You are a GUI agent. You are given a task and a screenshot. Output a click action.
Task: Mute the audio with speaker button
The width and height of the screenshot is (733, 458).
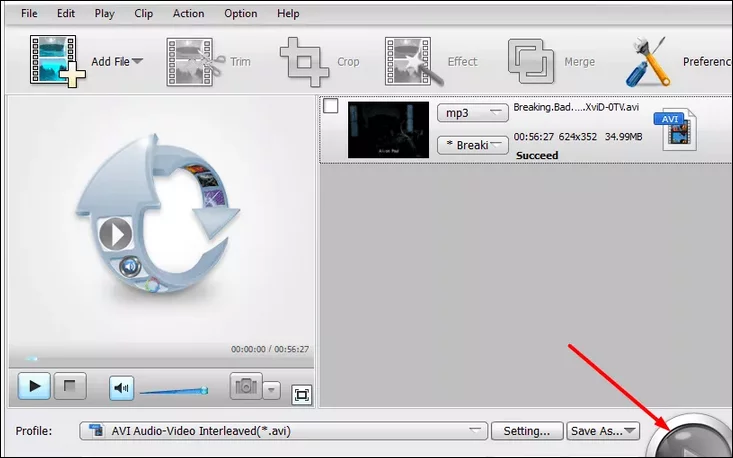121,386
